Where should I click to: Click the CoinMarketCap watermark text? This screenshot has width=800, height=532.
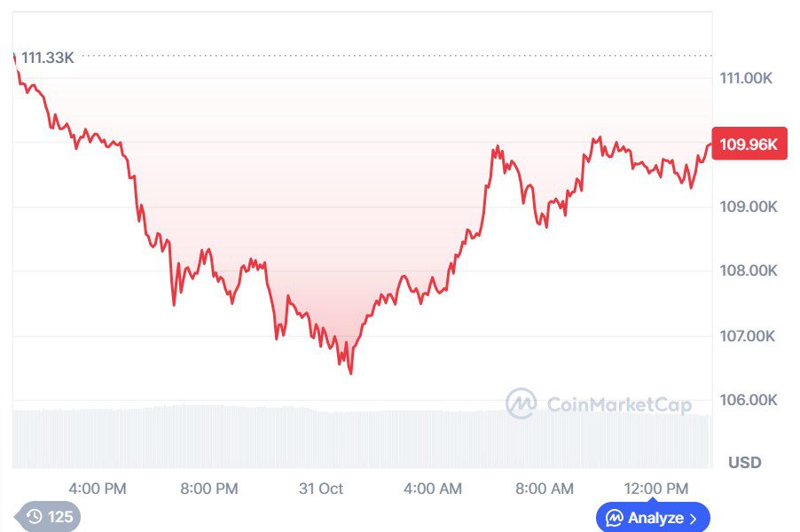(618, 405)
